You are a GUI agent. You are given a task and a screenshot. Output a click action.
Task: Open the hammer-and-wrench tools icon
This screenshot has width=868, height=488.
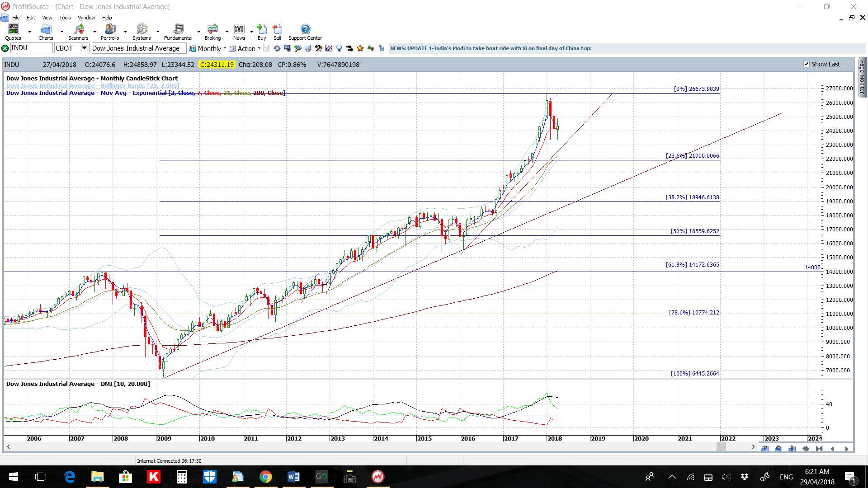(x=318, y=48)
